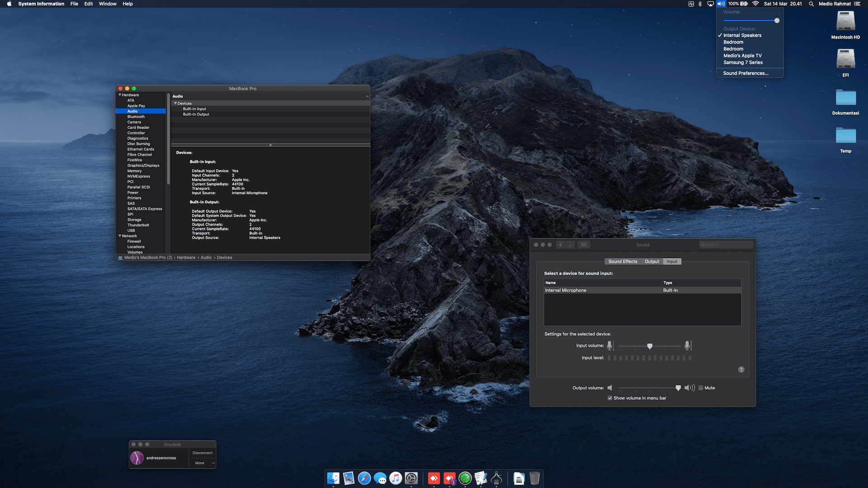Viewport: 868px width, 488px height.
Task: Click the Bluetooth menu bar icon
Action: [x=700, y=4]
